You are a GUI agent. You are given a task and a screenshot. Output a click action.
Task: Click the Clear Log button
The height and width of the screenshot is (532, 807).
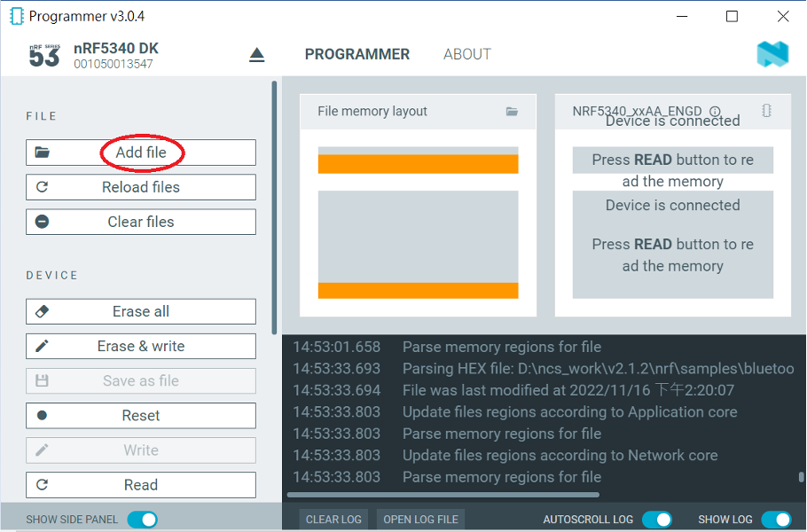(x=333, y=520)
